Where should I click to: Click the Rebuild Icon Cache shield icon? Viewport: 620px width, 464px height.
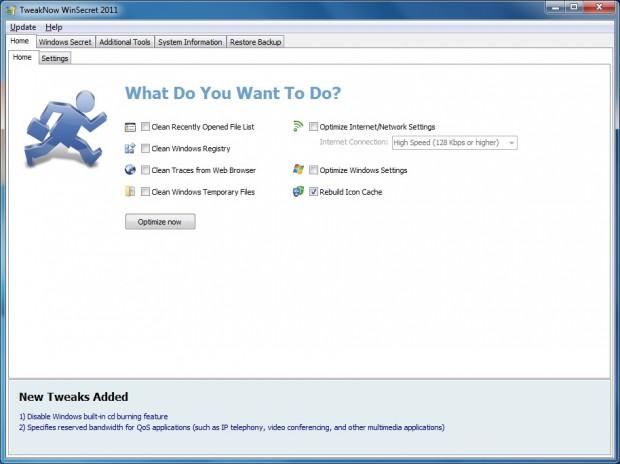click(x=298, y=192)
